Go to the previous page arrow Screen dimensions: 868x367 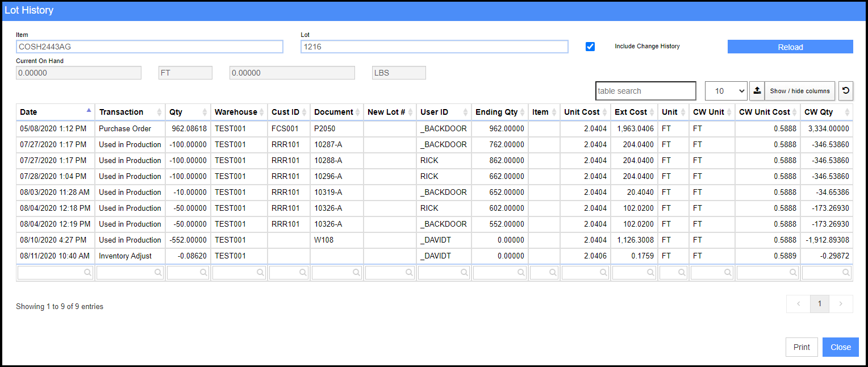click(798, 304)
